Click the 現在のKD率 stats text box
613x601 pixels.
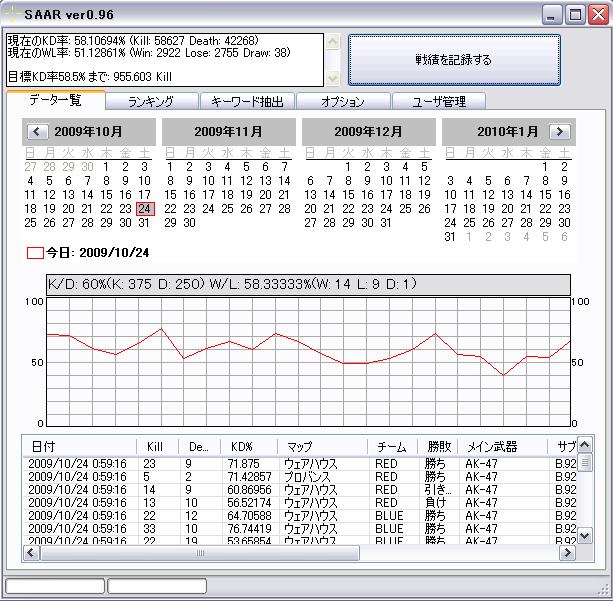tap(165, 59)
